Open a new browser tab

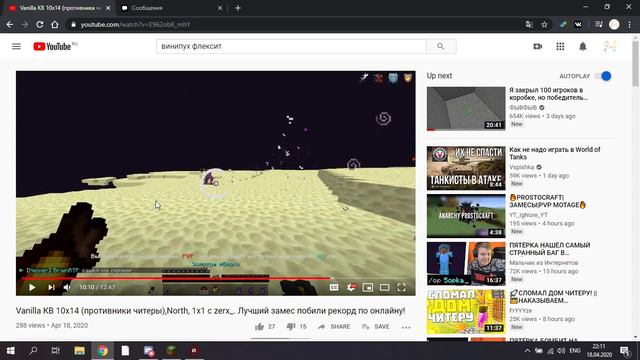pos(238,8)
